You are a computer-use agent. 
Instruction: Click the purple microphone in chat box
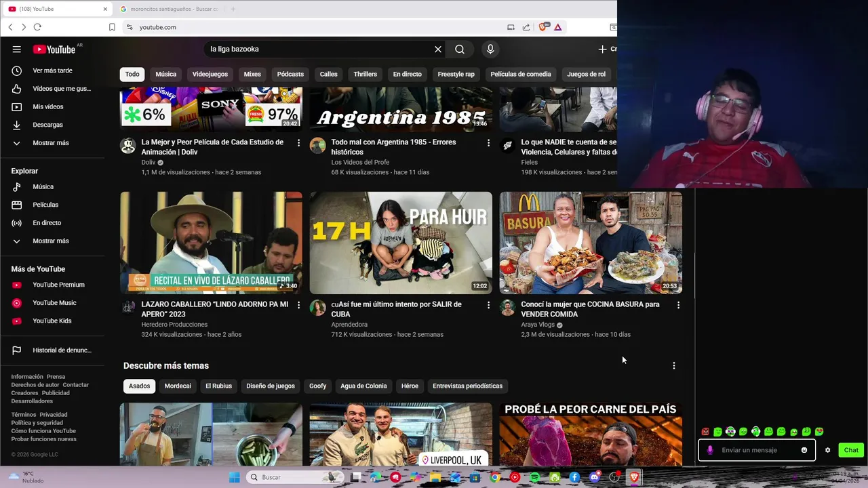(710, 450)
